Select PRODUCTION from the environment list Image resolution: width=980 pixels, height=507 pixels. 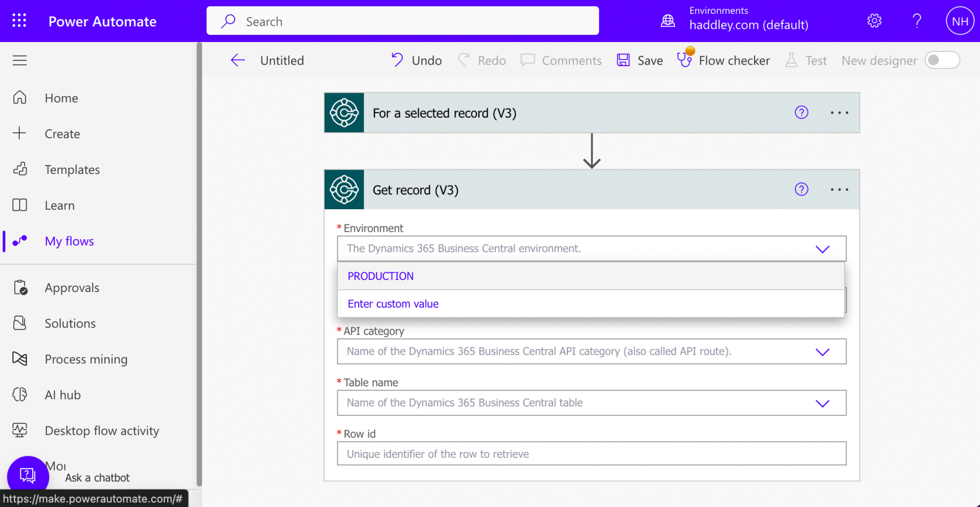pos(381,276)
